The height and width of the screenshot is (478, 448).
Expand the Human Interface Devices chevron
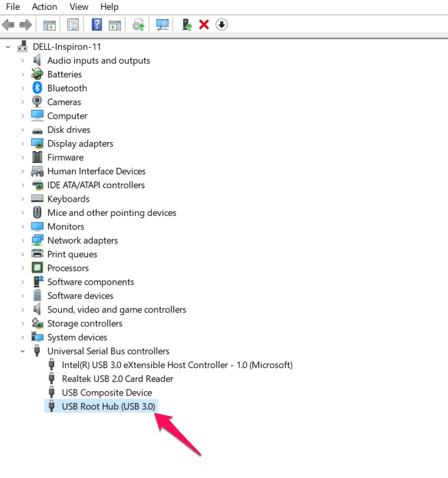coord(23,171)
